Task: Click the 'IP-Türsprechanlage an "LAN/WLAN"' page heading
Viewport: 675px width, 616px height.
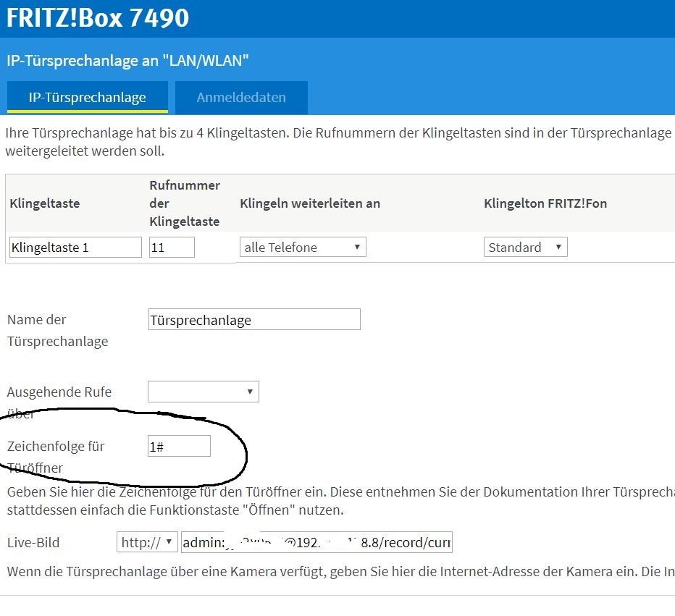Action: coord(127,61)
